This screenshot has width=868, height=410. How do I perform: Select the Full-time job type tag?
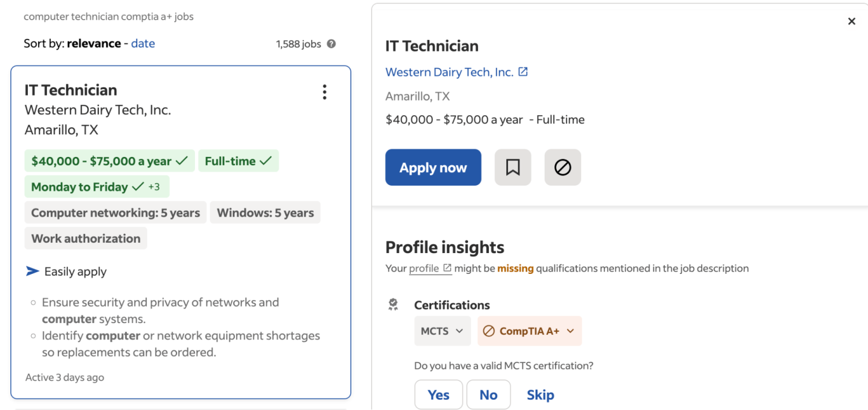[238, 161]
